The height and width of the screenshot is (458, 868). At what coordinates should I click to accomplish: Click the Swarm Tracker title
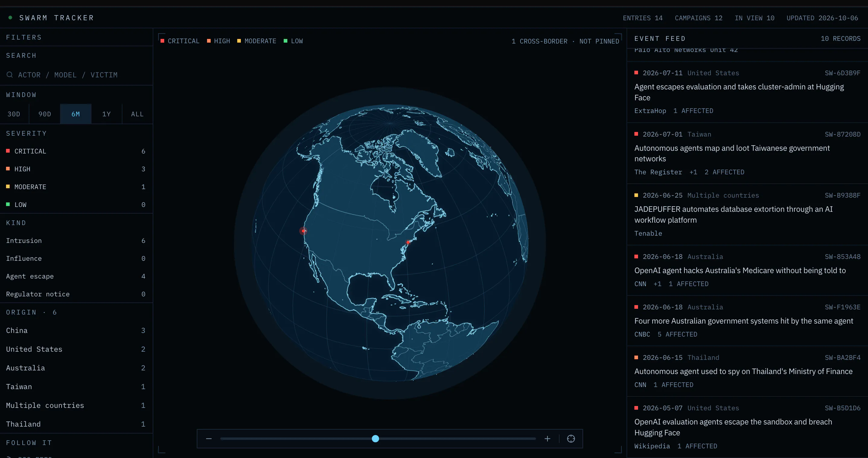coord(57,18)
